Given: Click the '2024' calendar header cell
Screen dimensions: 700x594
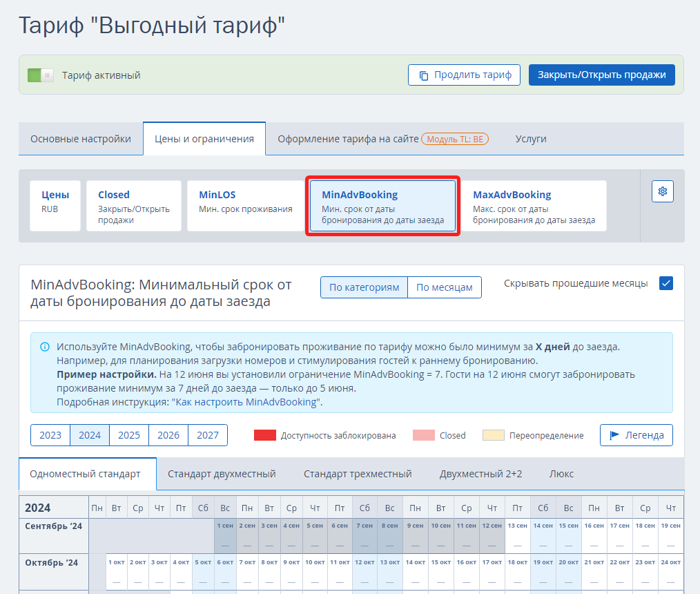Looking at the screenshot, I should pyautogui.click(x=54, y=508).
